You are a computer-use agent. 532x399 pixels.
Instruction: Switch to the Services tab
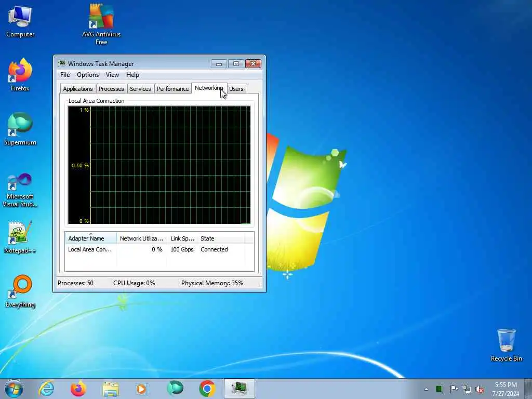140,89
